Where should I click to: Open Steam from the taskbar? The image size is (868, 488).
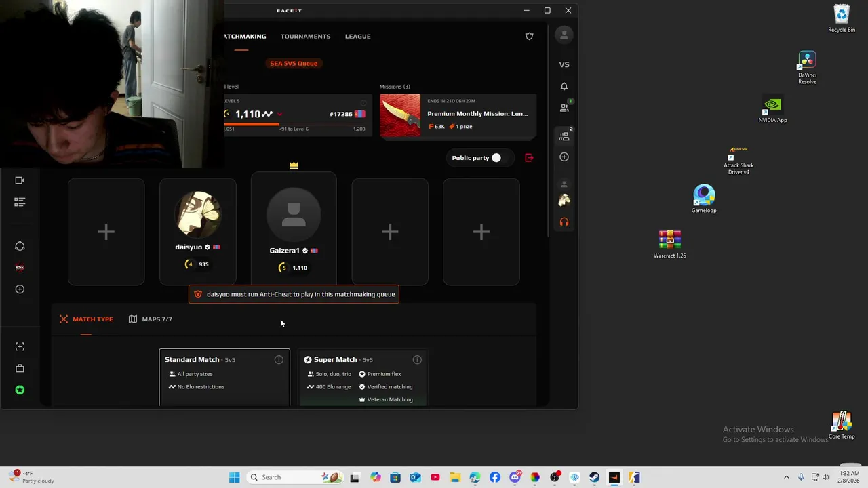point(595,477)
